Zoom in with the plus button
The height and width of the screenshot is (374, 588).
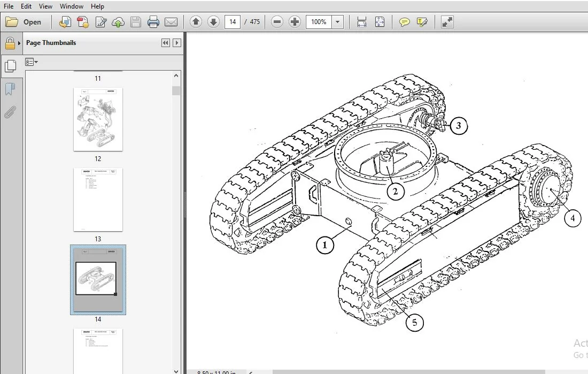[x=295, y=22]
